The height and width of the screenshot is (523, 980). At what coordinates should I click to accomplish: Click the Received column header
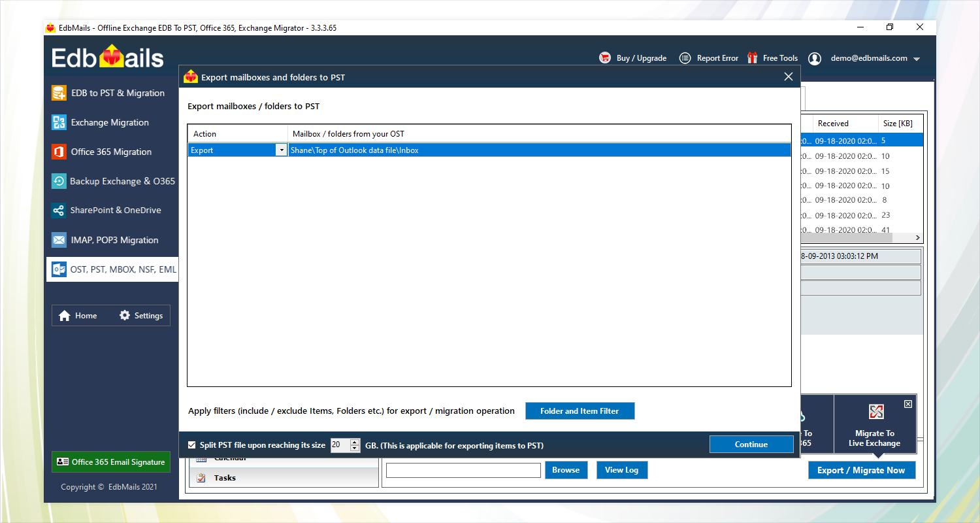(845, 124)
